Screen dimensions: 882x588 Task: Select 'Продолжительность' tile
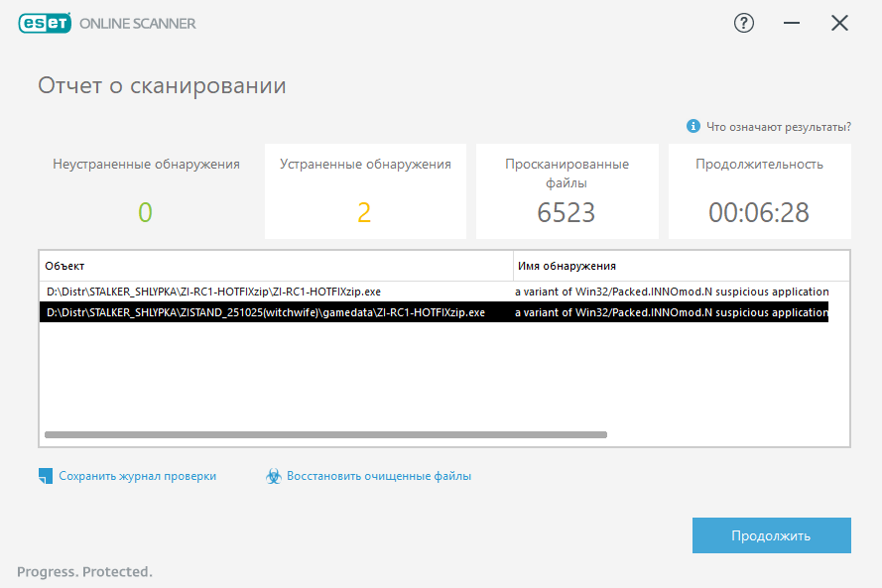pyautogui.click(x=759, y=191)
